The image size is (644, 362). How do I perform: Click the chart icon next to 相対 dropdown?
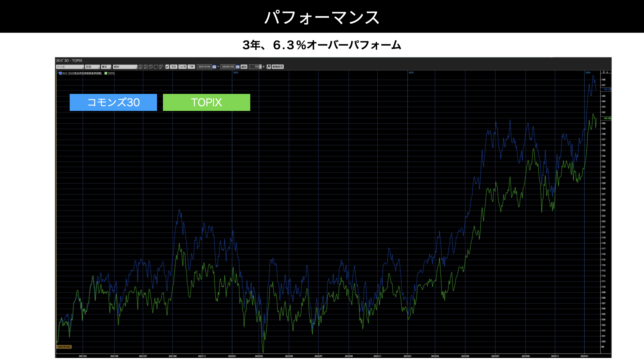(x=141, y=67)
